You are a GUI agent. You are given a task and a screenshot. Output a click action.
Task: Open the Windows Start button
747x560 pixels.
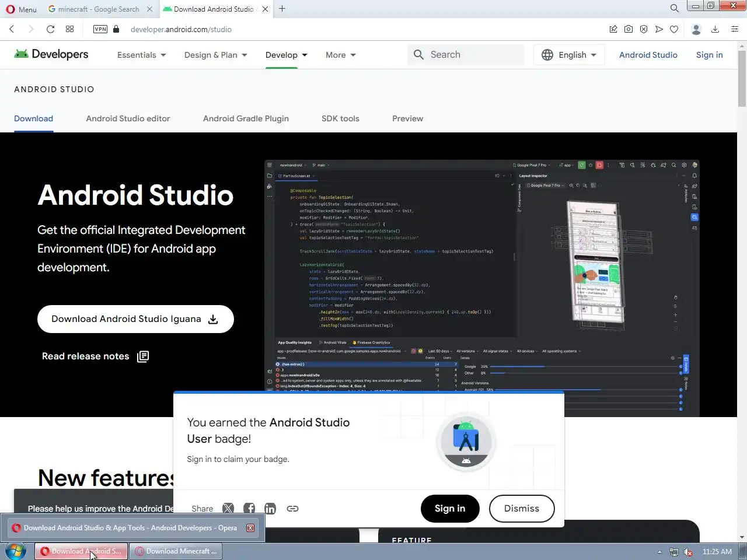(x=15, y=551)
